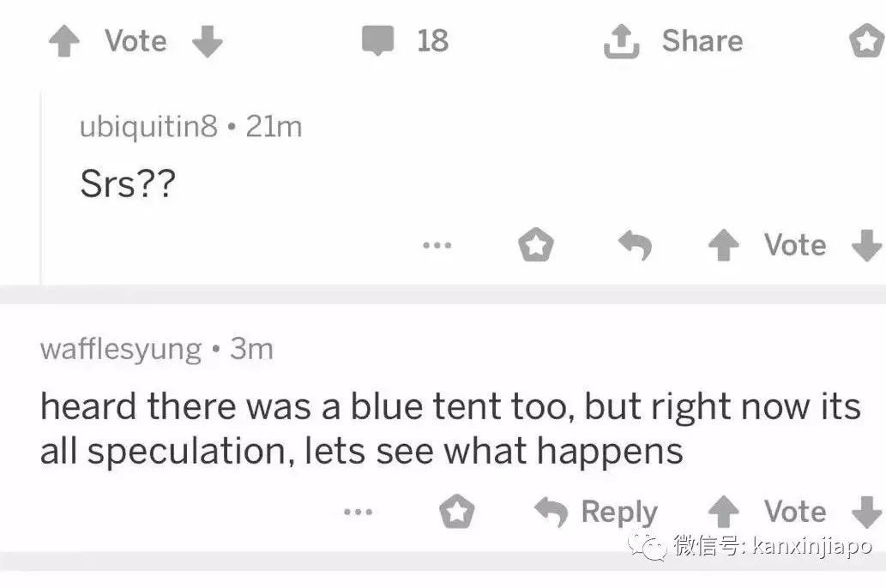Downvote the post in the top bar
Viewport: 886px width, 588px height.
pos(207,42)
